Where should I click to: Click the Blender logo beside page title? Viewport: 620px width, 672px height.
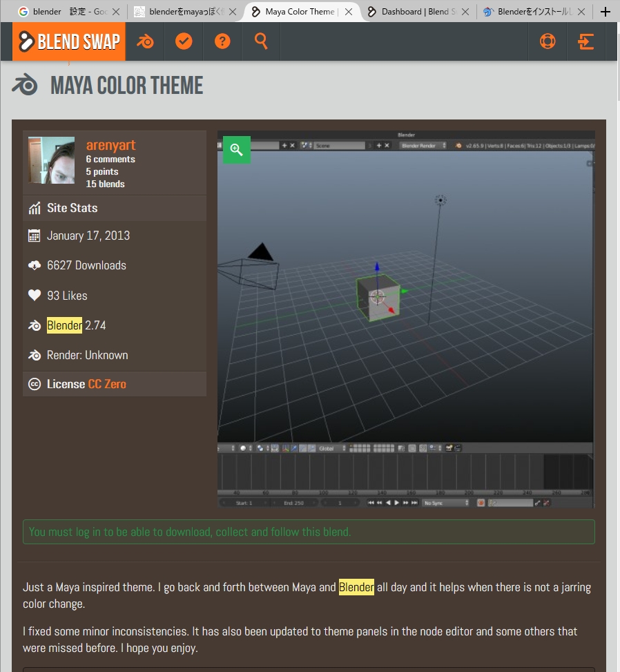[25, 84]
